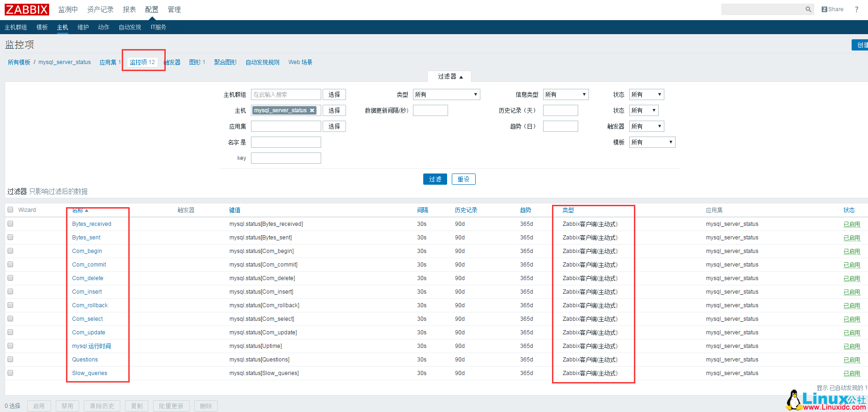Open the 报表 menu

pyautogui.click(x=129, y=9)
